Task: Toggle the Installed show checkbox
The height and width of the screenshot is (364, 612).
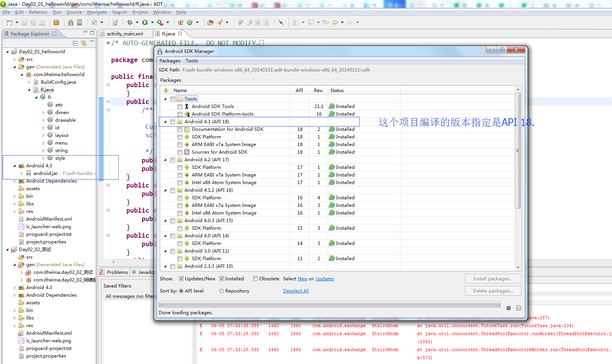Action: pos(222,279)
